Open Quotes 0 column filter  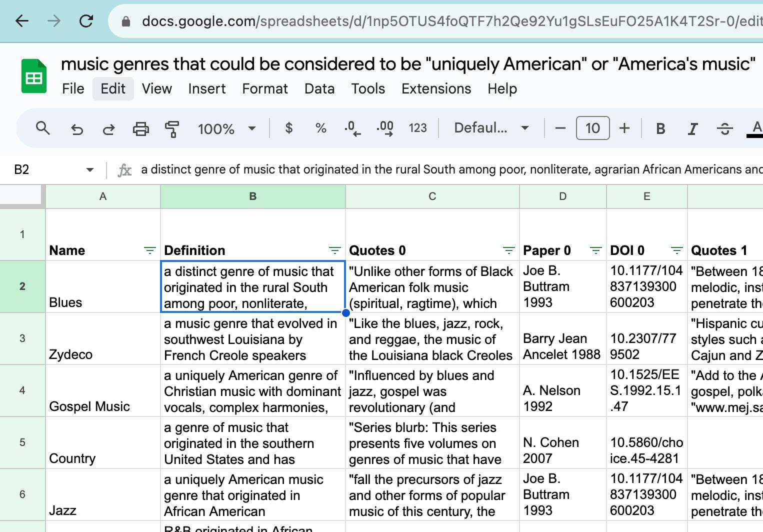point(508,250)
